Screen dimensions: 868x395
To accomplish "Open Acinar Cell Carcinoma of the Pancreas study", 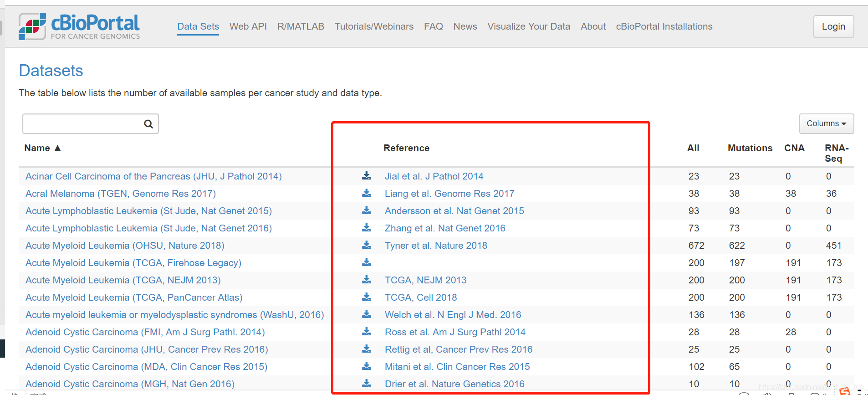I will point(153,176).
